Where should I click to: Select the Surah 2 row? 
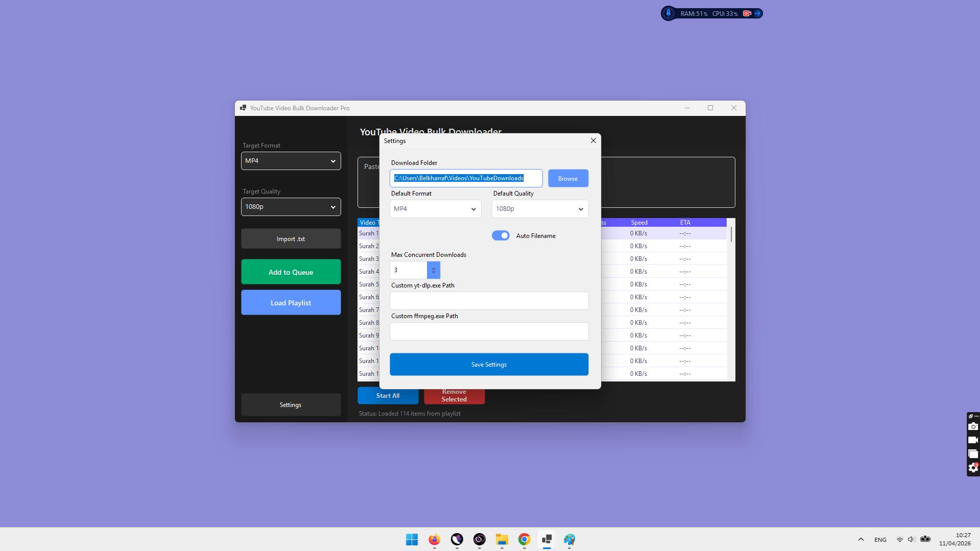(369, 246)
